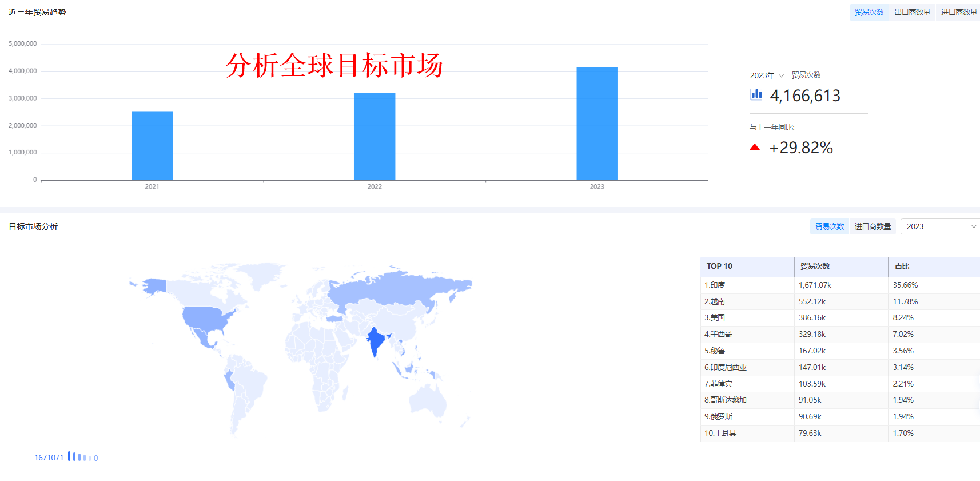
Task: Select Russia on the world map
Action: [400, 289]
